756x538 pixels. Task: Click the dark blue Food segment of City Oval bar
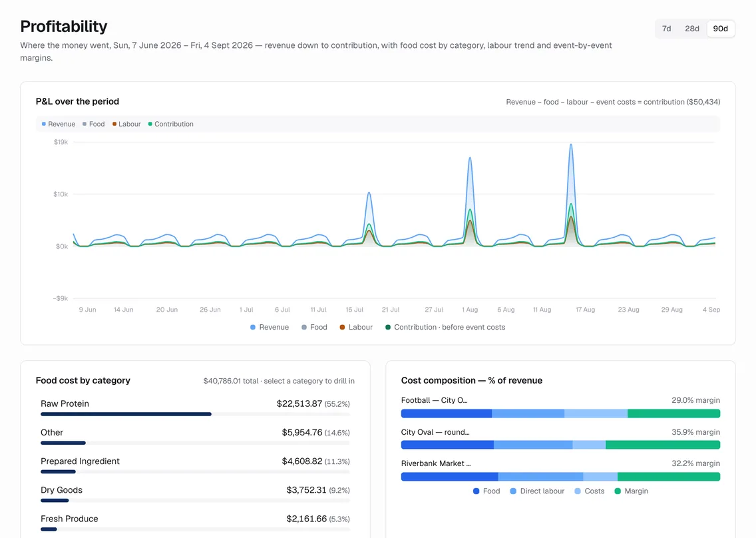pyautogui.click(x=447, y=445)
